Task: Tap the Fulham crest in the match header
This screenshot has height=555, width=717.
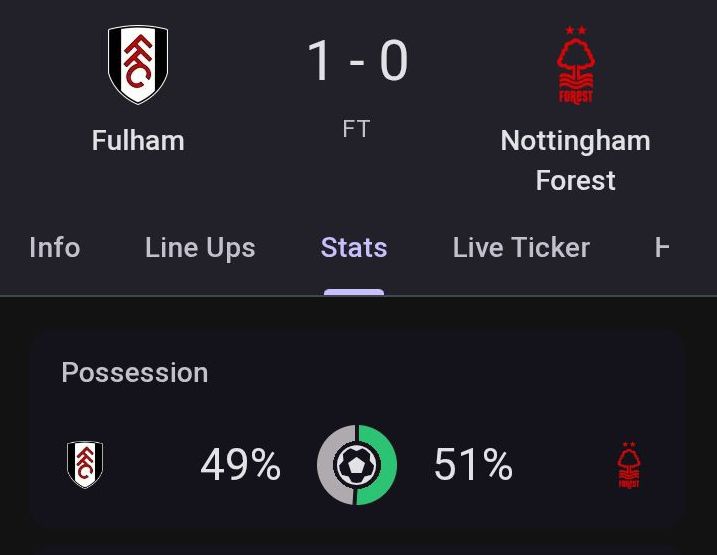Action: point(138,65)
